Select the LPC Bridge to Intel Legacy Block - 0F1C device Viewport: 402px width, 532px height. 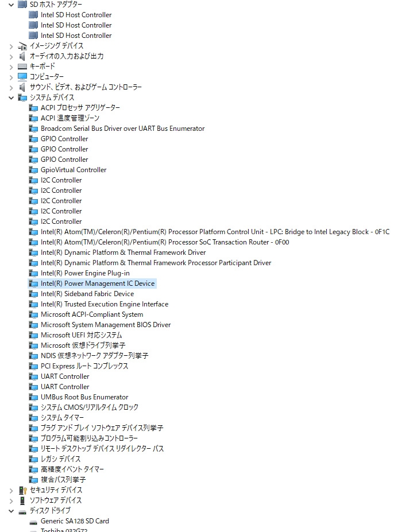215,232
